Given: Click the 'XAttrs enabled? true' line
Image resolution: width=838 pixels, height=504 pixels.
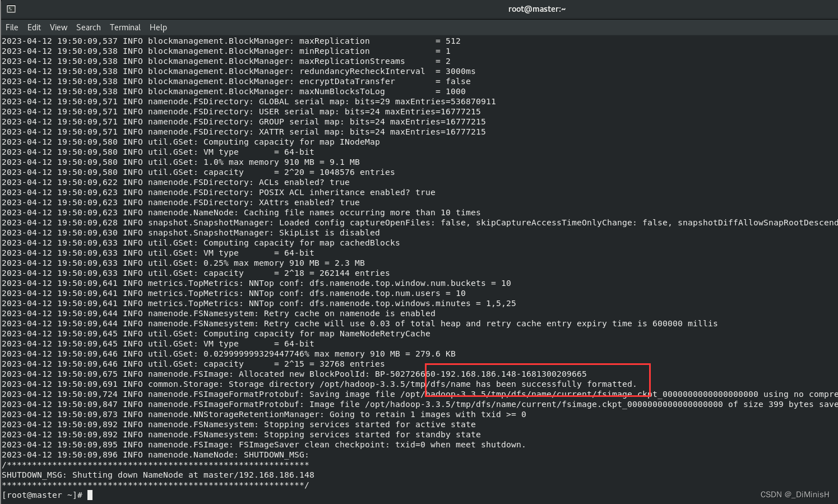Looking at the screenshot, I should (180, 202).
